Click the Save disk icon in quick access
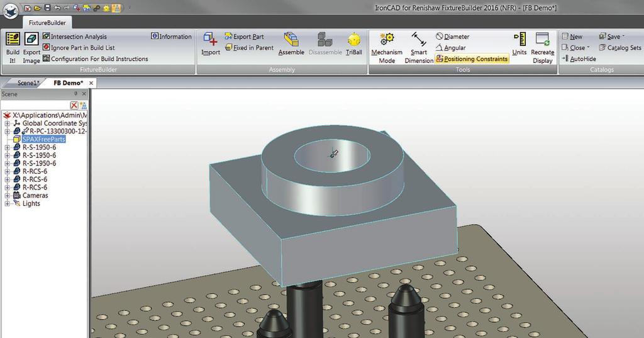 pyautogui.click(x=48, y=8)
